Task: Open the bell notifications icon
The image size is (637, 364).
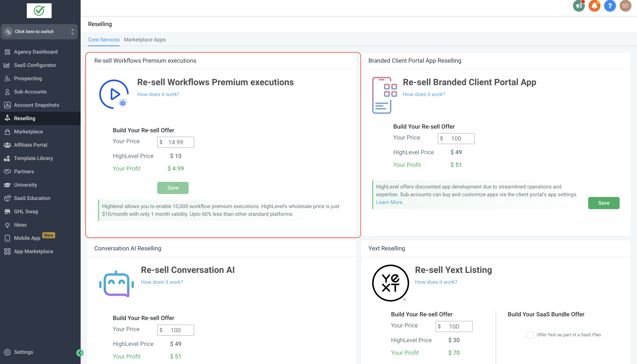Action: tap(594, 6)
